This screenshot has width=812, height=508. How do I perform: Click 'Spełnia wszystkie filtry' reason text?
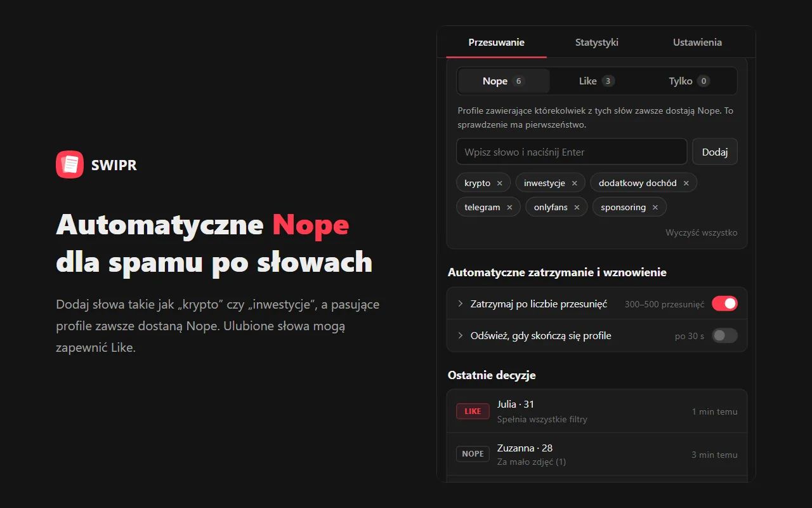(x=542, y=419)
